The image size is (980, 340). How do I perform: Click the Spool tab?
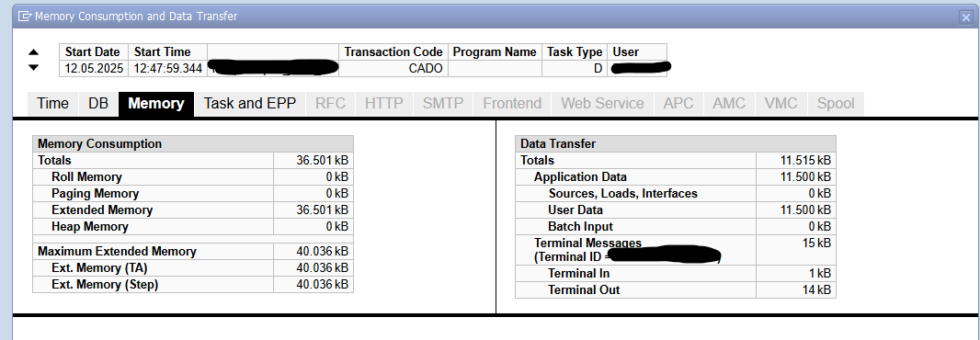click(836, 104)
